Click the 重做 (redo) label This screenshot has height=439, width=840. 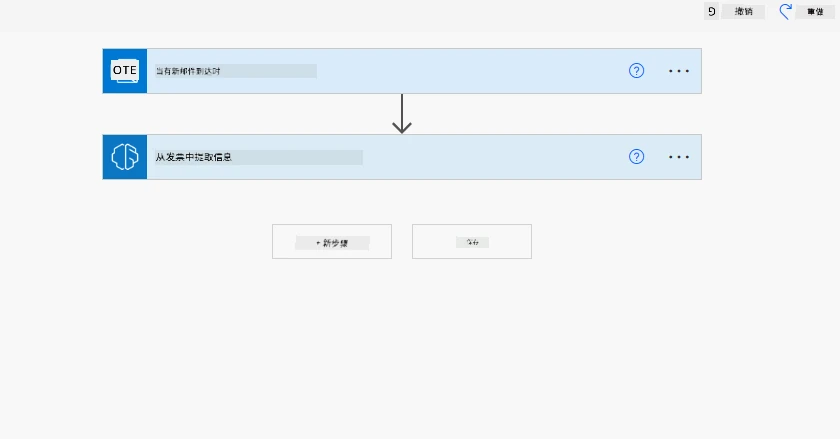pyautogui.click(x=815, y=11)
